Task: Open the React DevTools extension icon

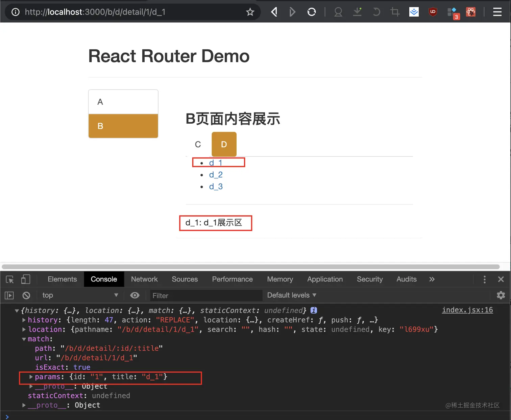Action: (x=471, y=12)
